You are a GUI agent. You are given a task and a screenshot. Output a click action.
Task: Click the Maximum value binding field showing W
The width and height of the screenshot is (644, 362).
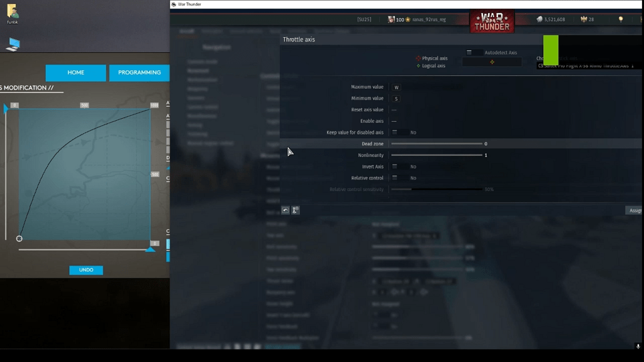click(396, 87)
